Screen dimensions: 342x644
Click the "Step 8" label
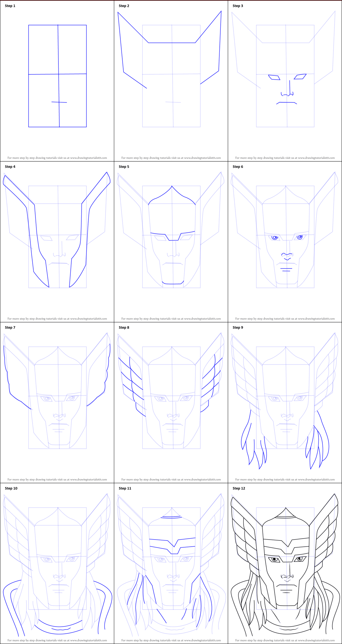[x=124, y=327]
